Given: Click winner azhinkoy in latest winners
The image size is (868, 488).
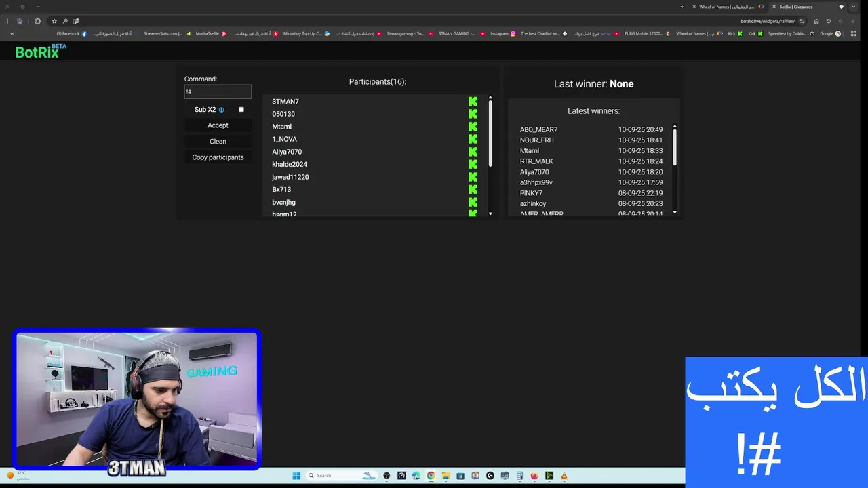Looking at the screenshot, I should [533, 203].
